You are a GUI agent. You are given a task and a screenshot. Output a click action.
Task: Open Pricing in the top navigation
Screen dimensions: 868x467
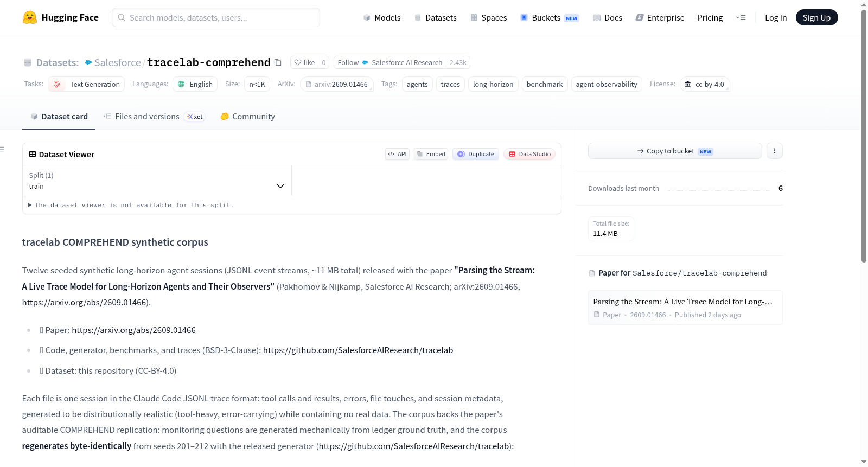pos(710,18)
